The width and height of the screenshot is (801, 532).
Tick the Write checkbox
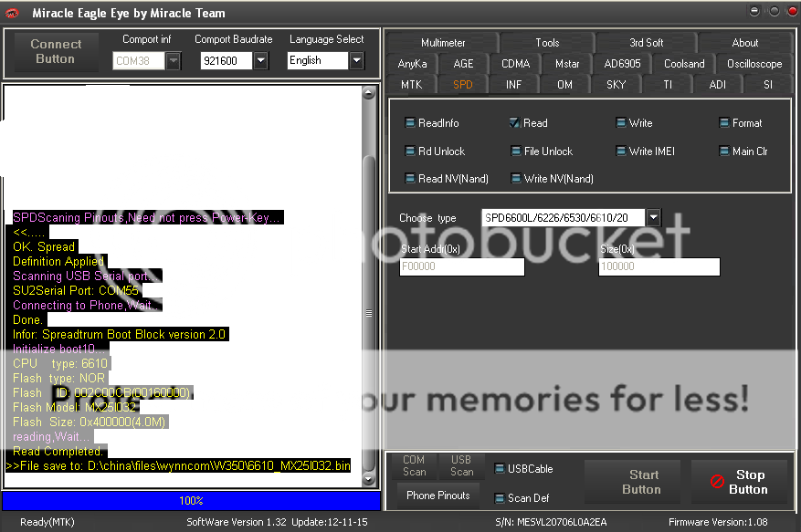click(621, 122)
